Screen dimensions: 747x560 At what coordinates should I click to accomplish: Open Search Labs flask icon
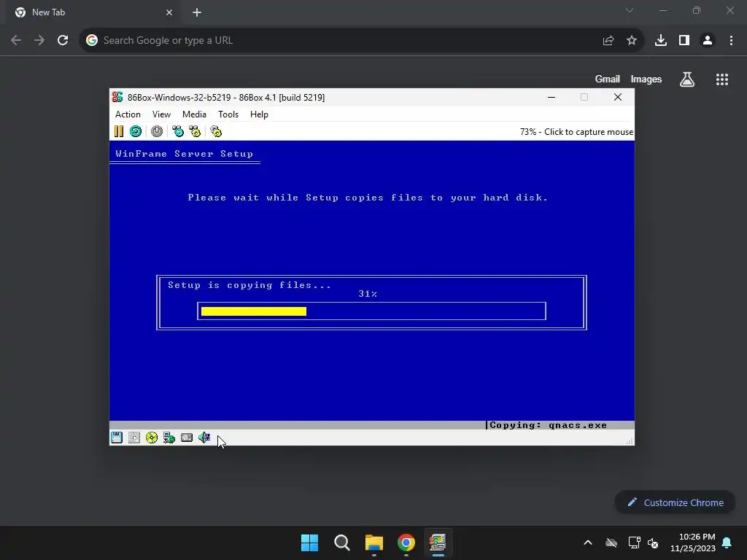point(687,79)
